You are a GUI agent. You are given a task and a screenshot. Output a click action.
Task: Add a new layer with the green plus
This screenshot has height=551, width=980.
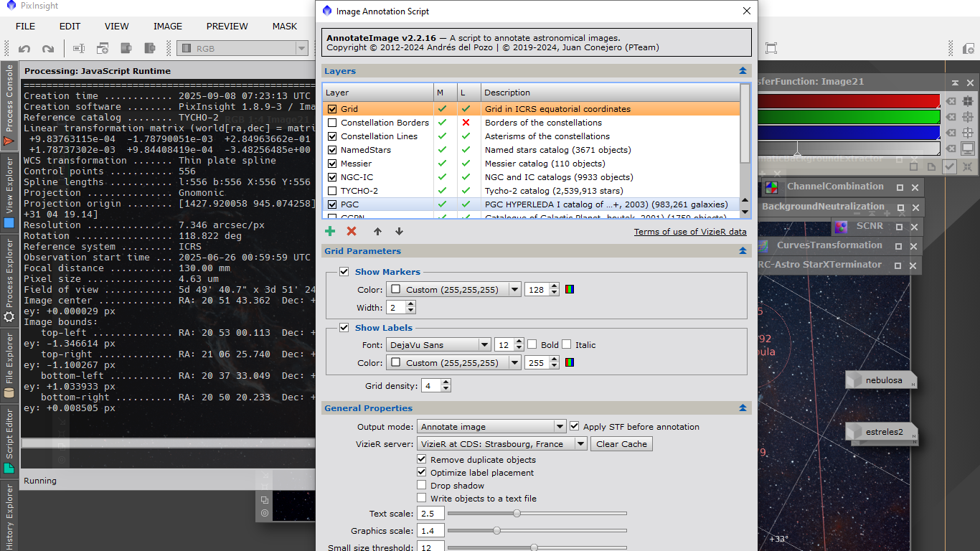click(330, 231)
